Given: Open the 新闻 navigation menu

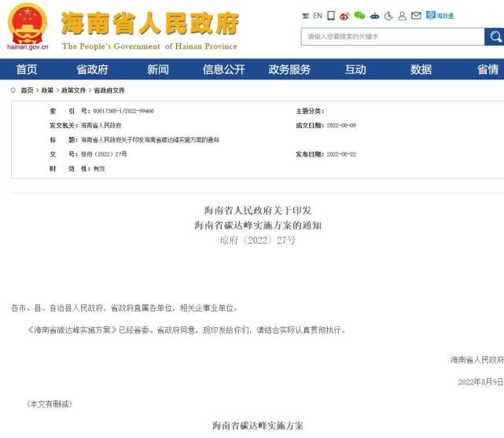Looking at the screenshot, I should 157,69.
